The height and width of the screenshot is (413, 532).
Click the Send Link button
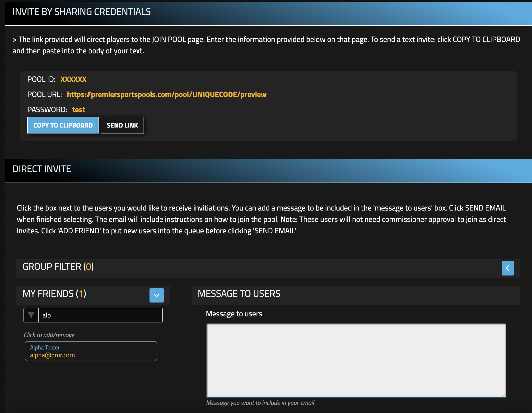click(122, 125)
